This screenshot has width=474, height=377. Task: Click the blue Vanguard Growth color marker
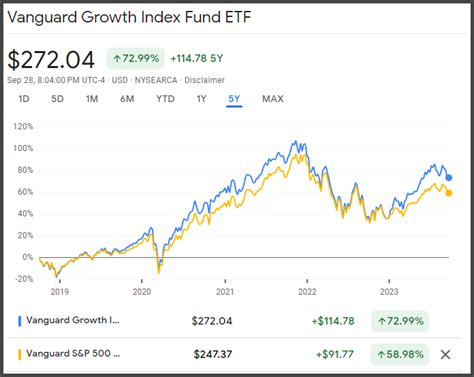tap(19, 321)
